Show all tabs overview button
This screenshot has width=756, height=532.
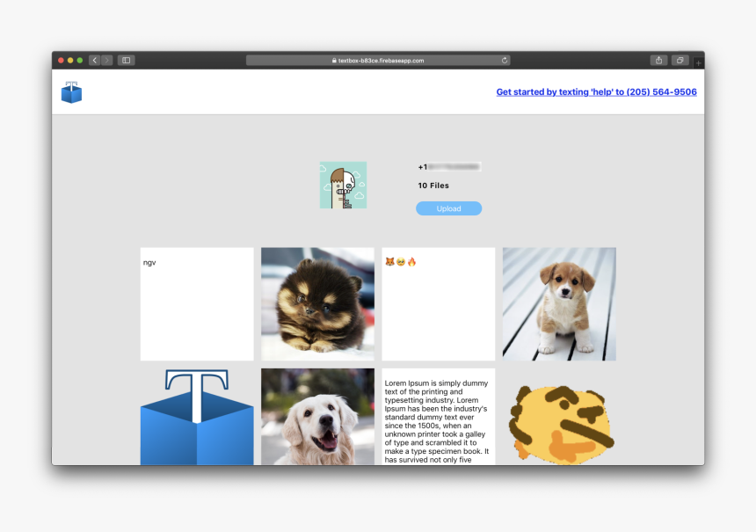point(680,61)
